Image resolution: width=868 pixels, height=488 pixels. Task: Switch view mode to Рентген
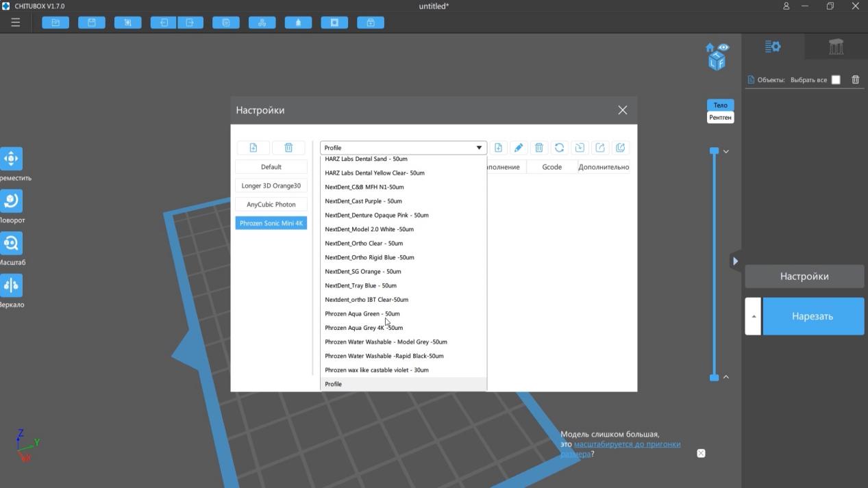[x=720, y=118]
